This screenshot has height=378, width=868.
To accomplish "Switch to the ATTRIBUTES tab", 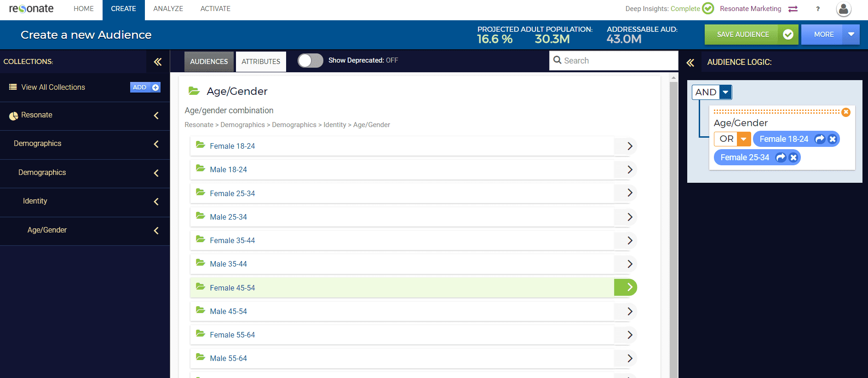I will tap(261, 62).
